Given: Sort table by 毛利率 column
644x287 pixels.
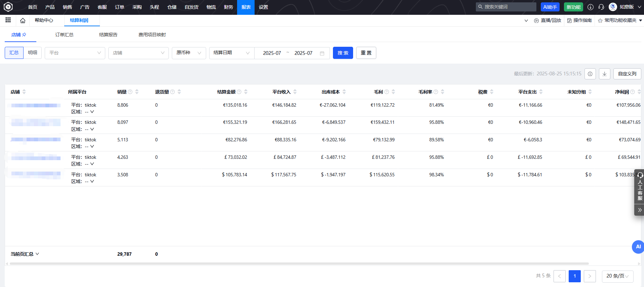Looking at the screenshot, I should 443,92.
